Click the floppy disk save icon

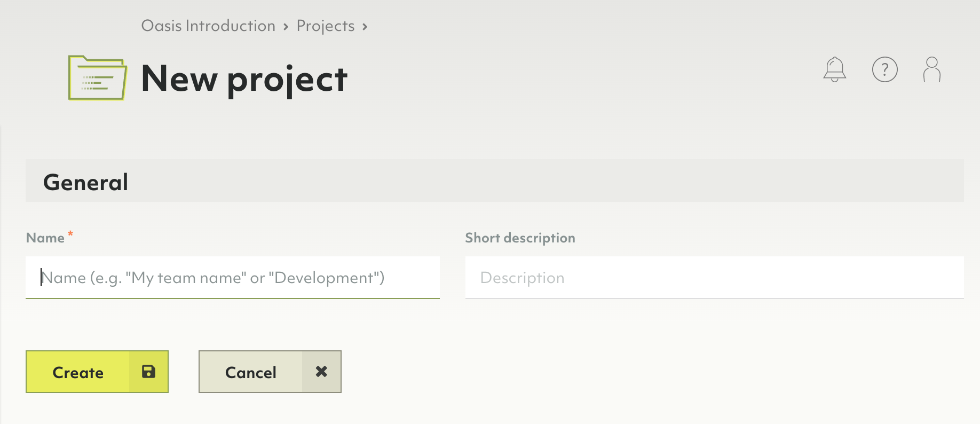coord(148,372)
